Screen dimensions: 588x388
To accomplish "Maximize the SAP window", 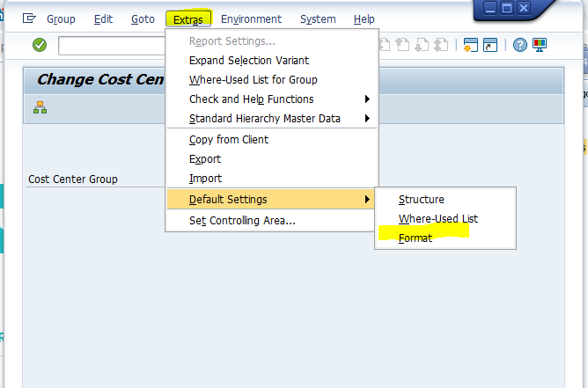I will coord(507,8).
